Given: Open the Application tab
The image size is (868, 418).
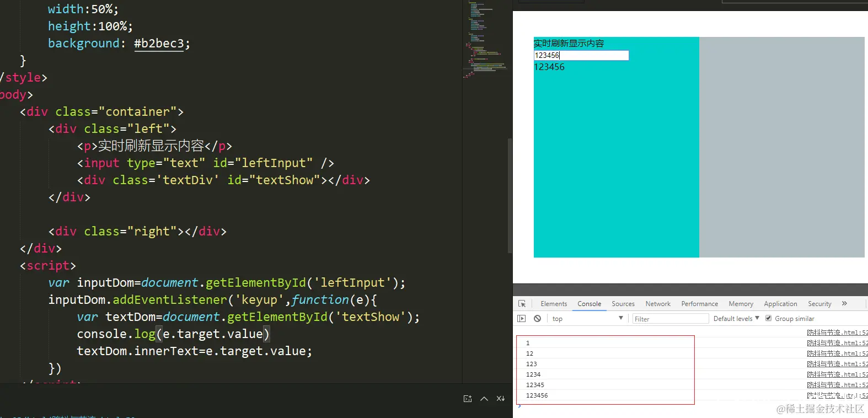Looking at the screenshot, I should tap(780, 304).
